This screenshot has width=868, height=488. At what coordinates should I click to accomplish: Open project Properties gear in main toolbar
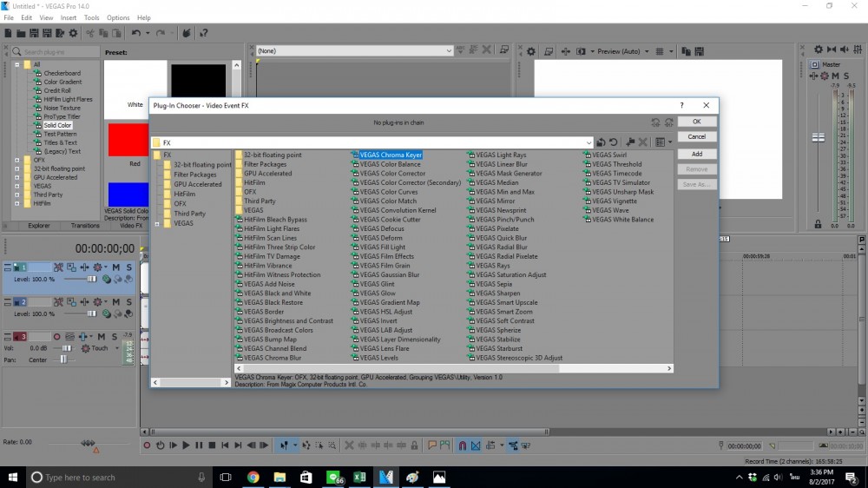click(x=73, y=33)
